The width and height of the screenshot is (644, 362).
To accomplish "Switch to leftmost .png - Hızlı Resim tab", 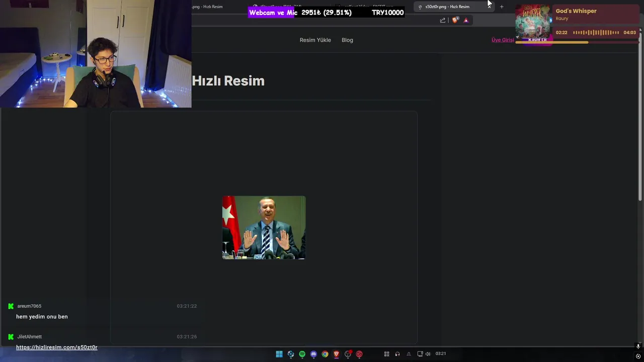I will pyautogui.click(x=207, y=7).
